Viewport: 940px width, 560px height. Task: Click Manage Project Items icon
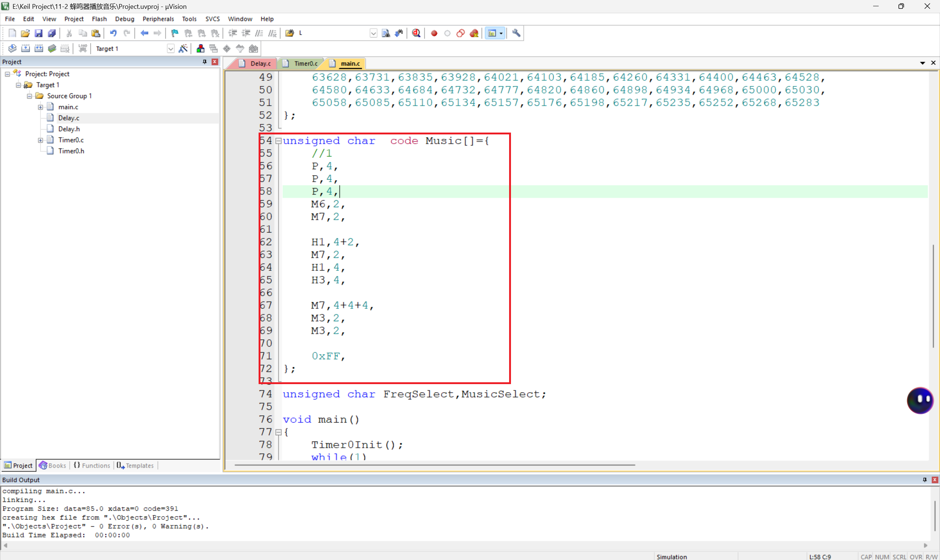point(200,48)
